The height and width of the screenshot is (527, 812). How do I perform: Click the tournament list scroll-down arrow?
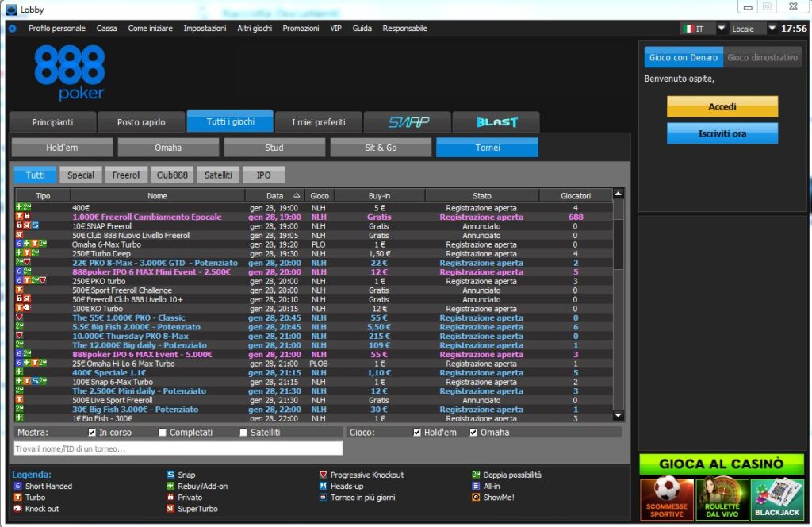(618, 416)
